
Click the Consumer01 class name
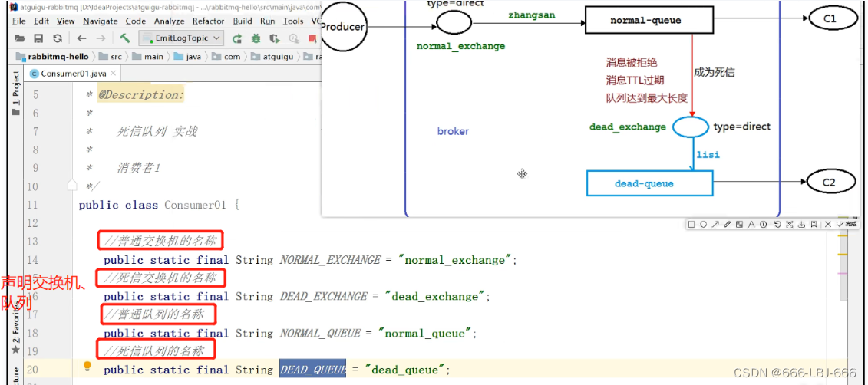[196, 206]
